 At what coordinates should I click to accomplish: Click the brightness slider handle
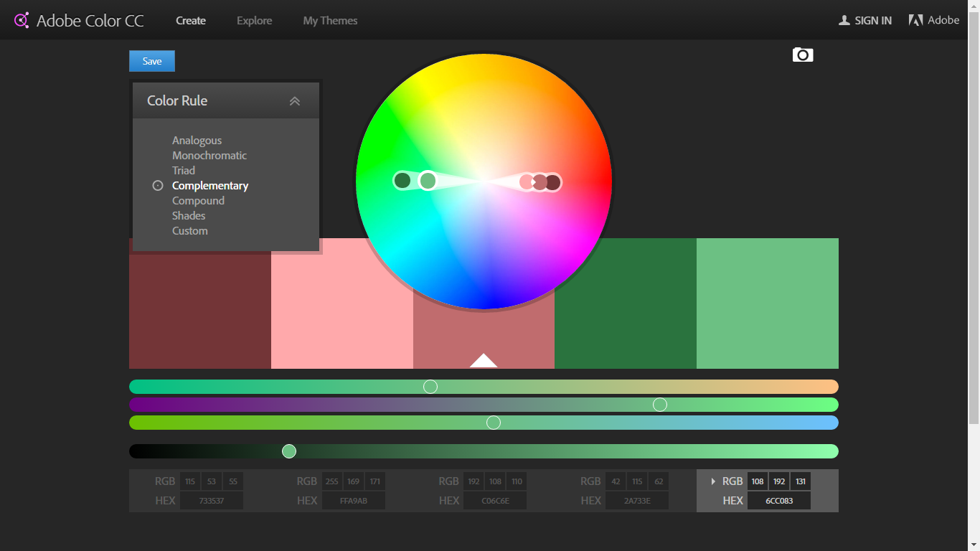click(289, 451)
